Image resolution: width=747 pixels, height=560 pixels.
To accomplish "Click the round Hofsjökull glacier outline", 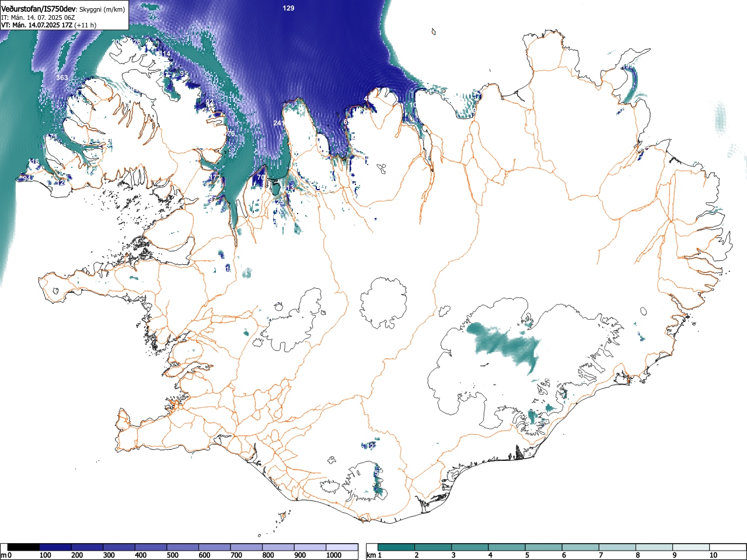I will (x=383, y=303).
